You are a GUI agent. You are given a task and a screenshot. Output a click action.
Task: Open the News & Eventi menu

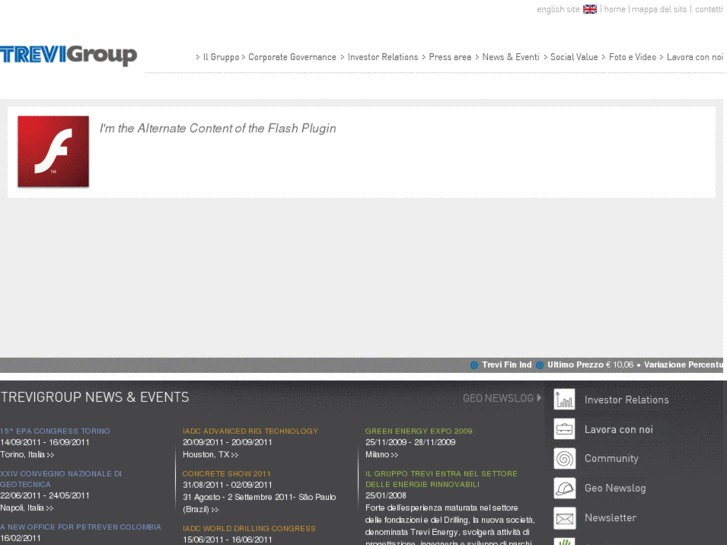[510, 57]
